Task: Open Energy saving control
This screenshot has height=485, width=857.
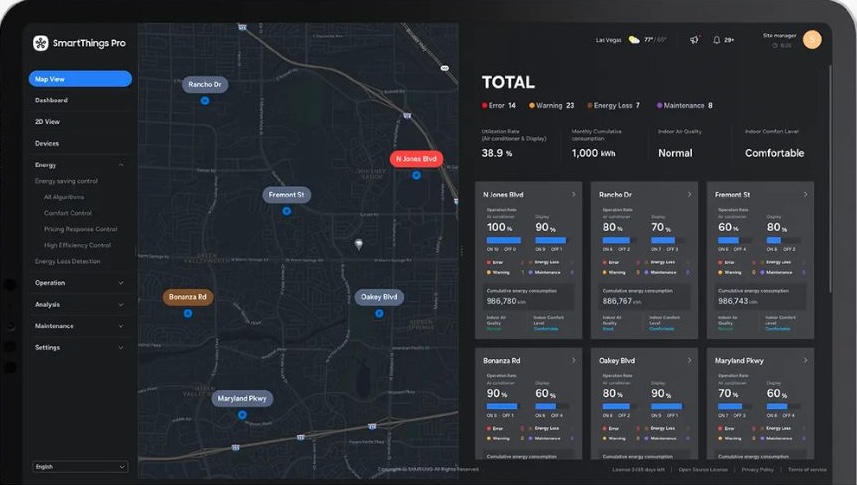Action: pos(66,181)
